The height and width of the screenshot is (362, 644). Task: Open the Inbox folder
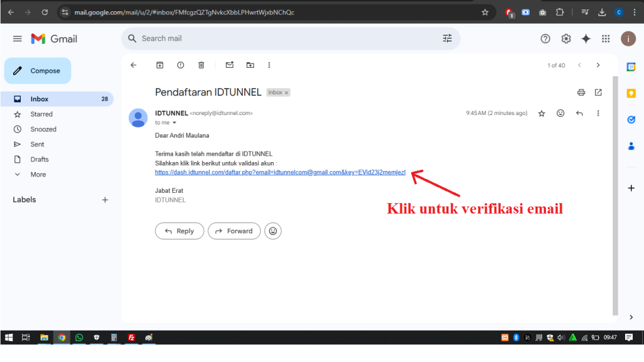(57, 99)
